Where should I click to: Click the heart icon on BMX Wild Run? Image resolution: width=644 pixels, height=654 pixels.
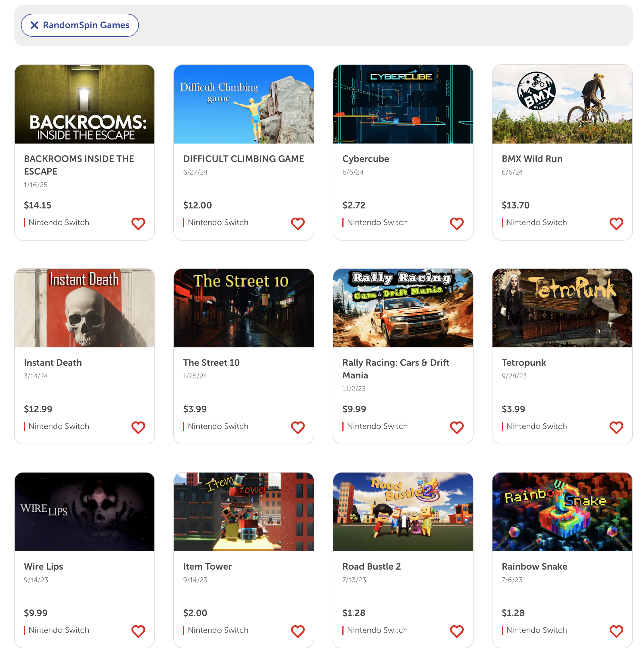616,223
